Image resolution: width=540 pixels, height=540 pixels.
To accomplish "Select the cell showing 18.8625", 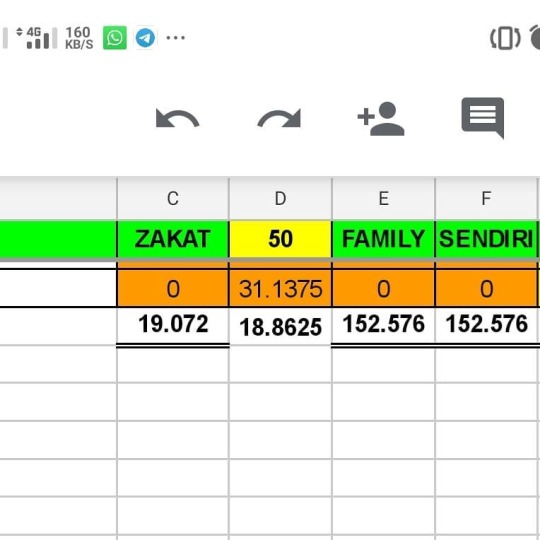I will click(280, 326).
